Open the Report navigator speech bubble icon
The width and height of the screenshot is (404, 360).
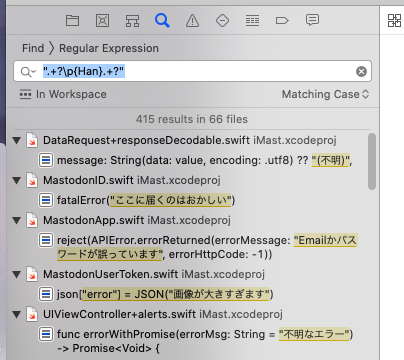coord(312,20)
